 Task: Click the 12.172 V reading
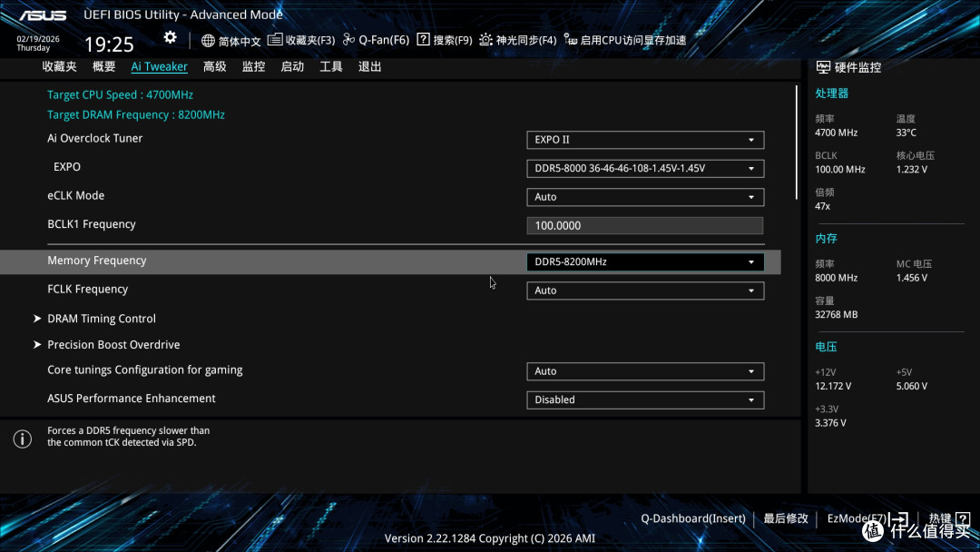pos(833,386)
